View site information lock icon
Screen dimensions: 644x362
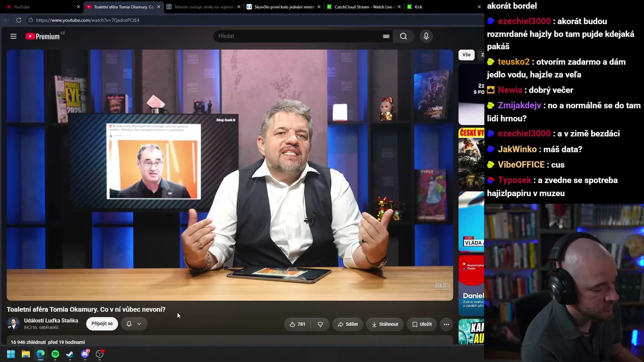(31, 20)
